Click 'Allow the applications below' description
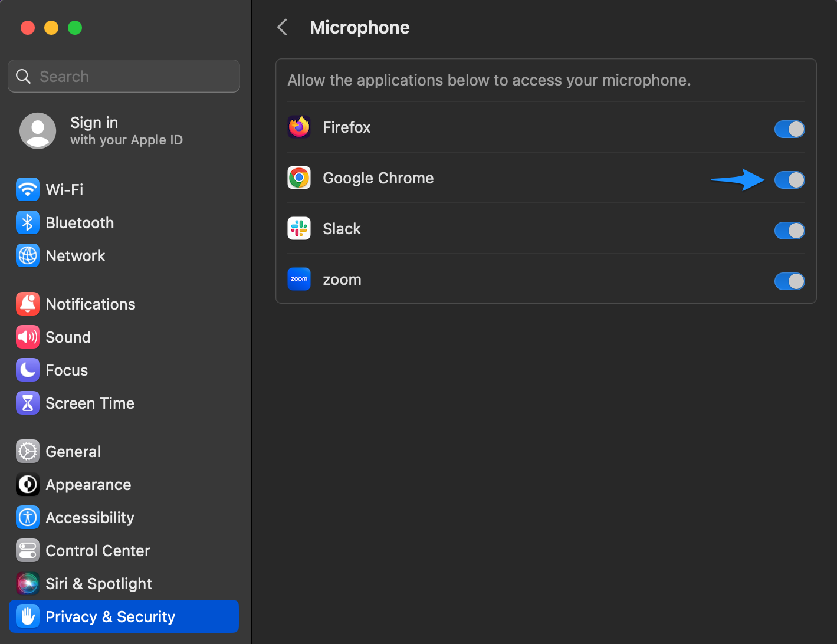This screenshot has height=644, width=837. [489, 80]
